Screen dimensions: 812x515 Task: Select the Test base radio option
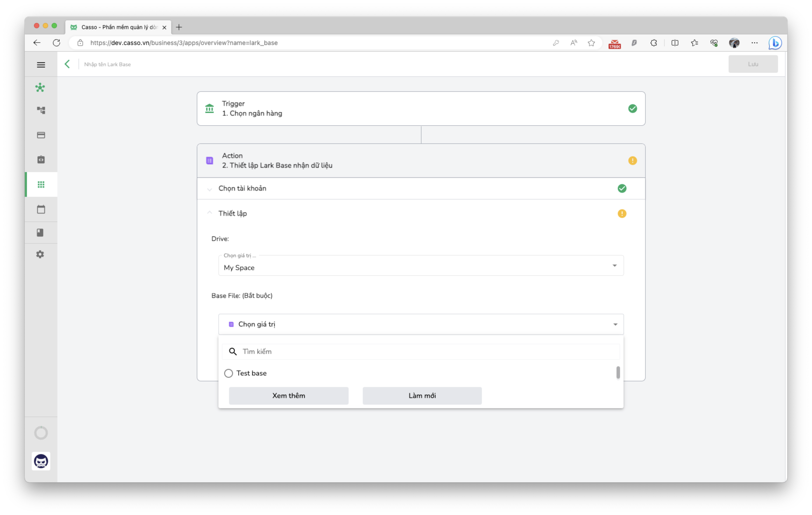coord(228,373)
